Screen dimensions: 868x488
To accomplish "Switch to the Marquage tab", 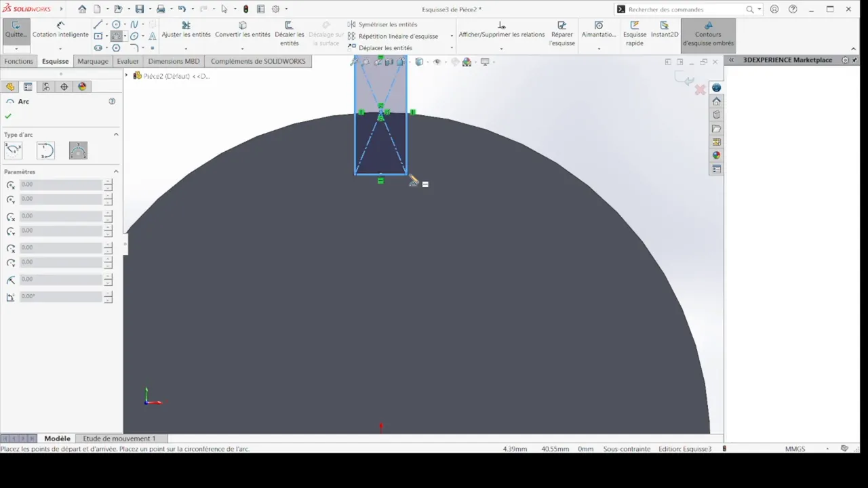I will pyautogui.click(x=93, y=61).
